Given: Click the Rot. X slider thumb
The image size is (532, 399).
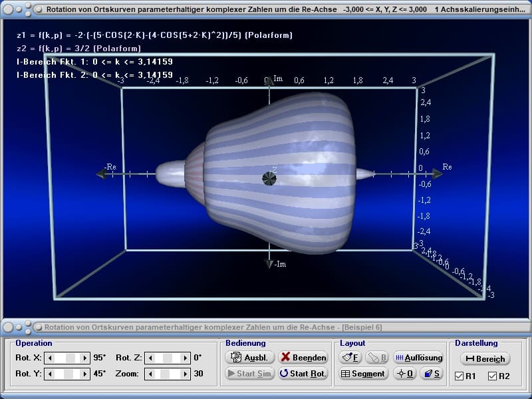Looking at the screenshot, I should click(x=70, y=358).
